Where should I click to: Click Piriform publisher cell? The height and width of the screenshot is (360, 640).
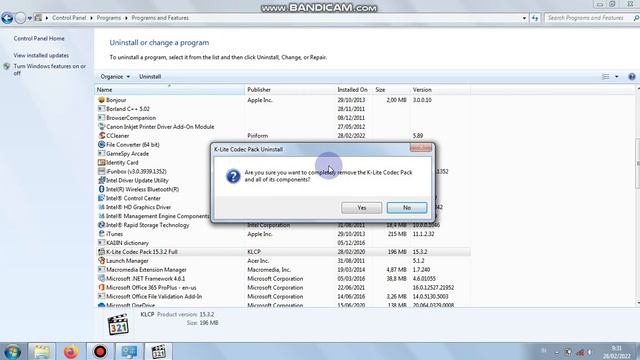tap(258, 136)
